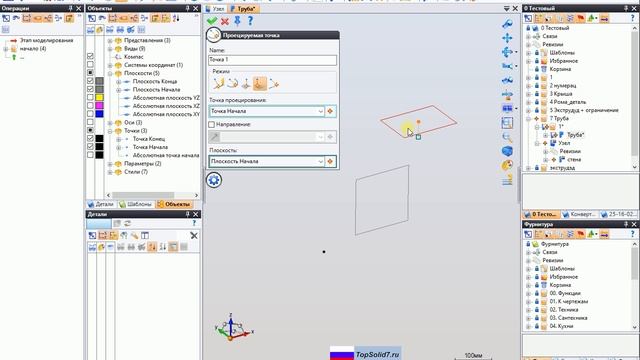The height and width of the screenshot is (360, 640).
Task: Click the X delete icon in Детали panel
Action: point(194,236)
